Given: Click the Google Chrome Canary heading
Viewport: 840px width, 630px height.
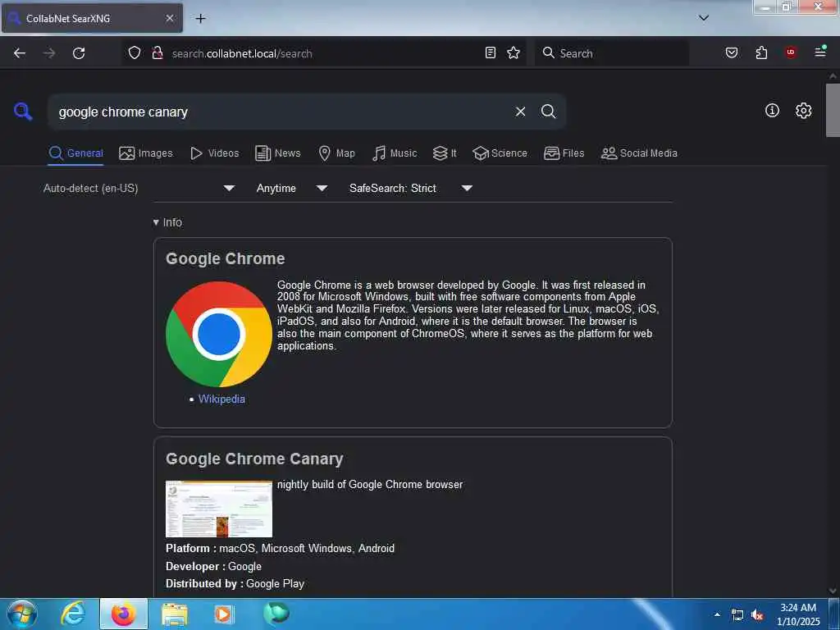Looking at the screenshot, I should point(254,459).
